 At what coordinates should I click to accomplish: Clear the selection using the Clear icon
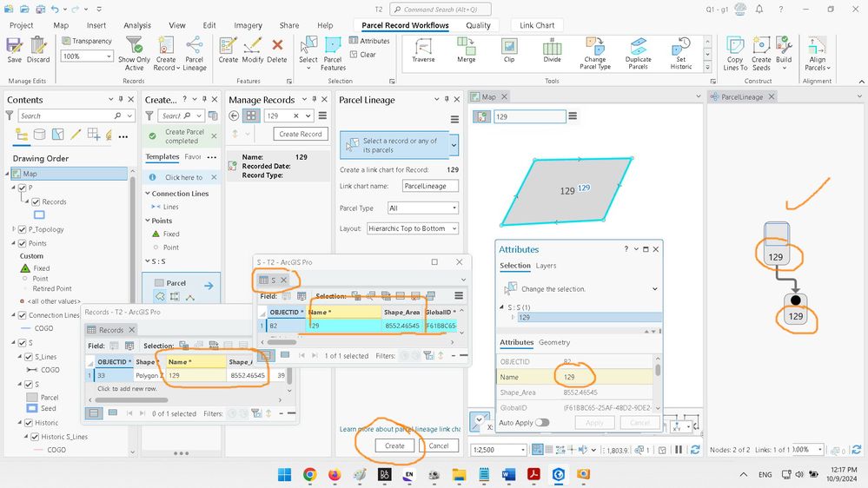pyautogui.click(x=362, y=55)
